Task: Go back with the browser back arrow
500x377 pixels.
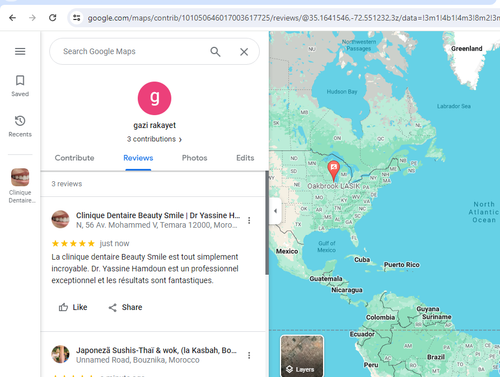Action: click(x=12, y=18)
